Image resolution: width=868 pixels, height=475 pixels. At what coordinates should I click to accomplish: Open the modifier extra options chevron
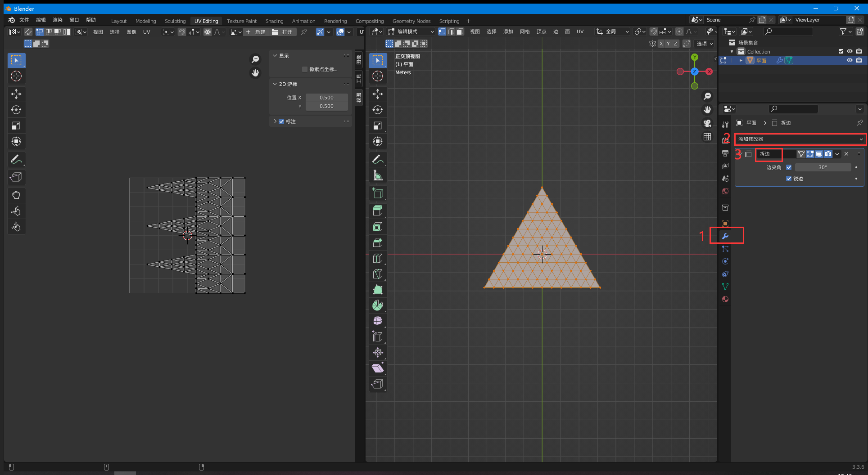(x=837, y=154)
